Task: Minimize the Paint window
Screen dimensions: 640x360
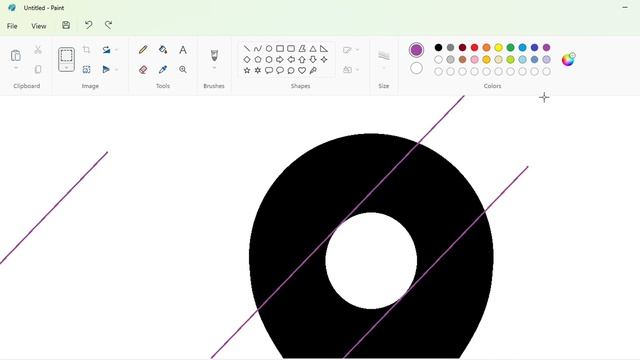Action: tap(625, 7)
